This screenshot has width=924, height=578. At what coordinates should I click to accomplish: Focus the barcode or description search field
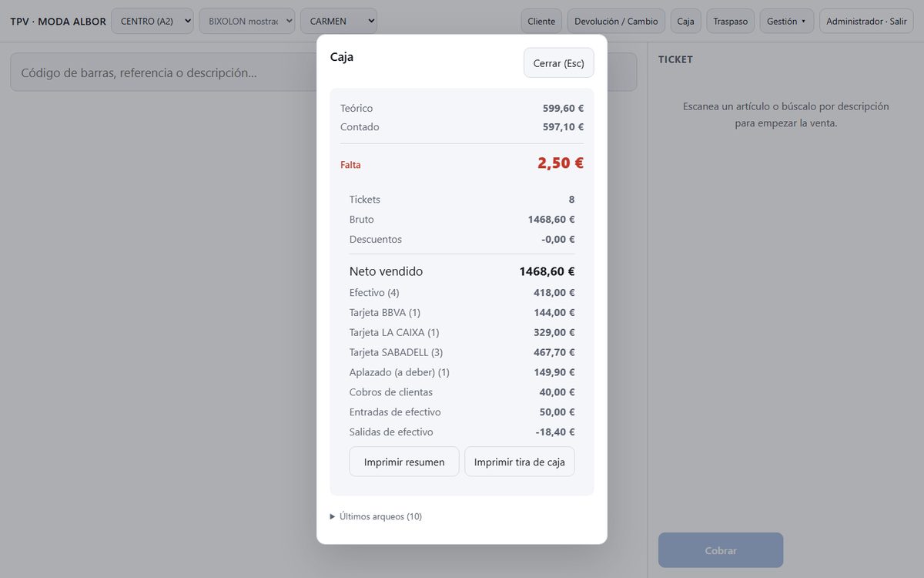pos(323,72)
